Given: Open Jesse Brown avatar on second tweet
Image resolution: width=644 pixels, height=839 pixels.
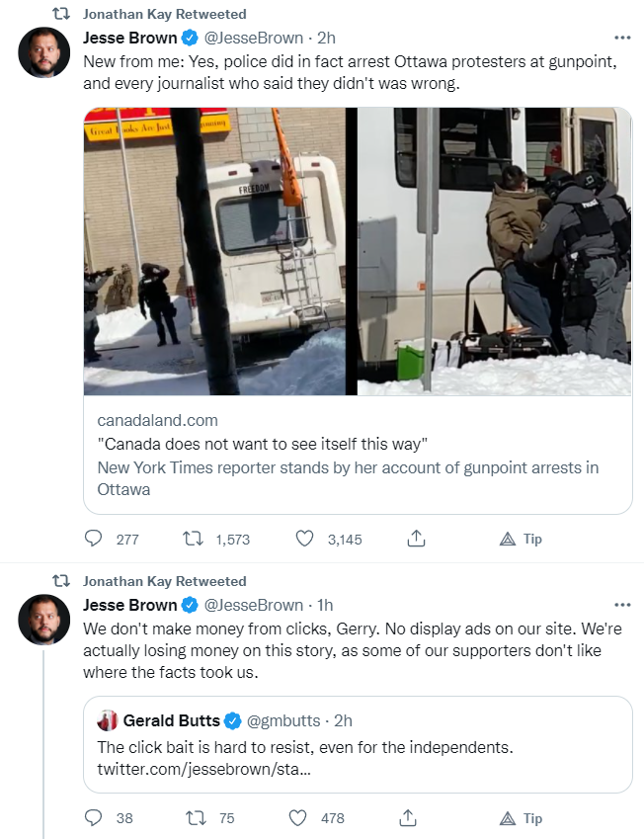Looking at the screenshot, I should click(44, 620).
